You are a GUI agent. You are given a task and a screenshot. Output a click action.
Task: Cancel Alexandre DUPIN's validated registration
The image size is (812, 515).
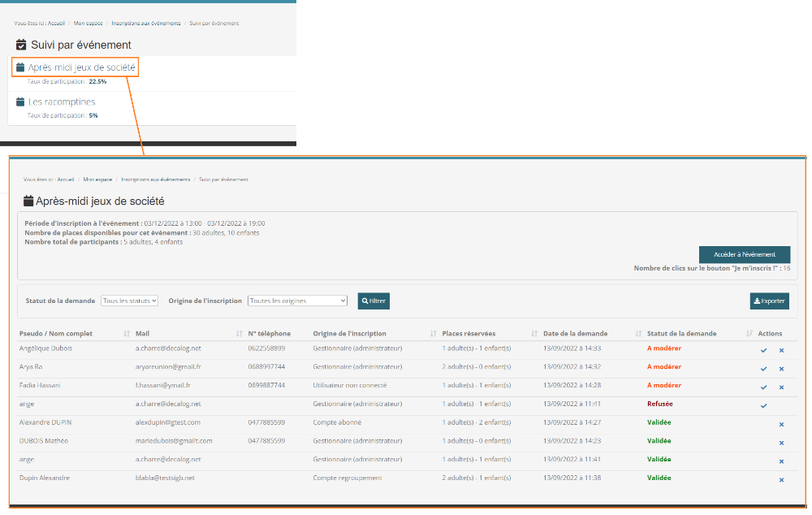pyautogui.click(x=781, y=425)
